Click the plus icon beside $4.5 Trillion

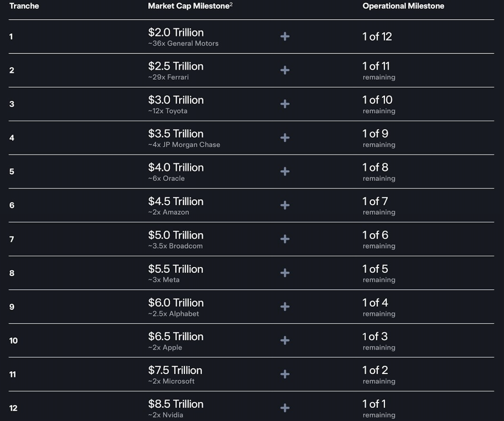[285, 205]
